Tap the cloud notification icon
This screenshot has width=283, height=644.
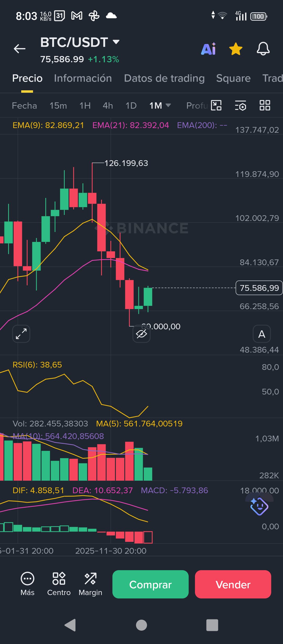[x=111, y=16]
